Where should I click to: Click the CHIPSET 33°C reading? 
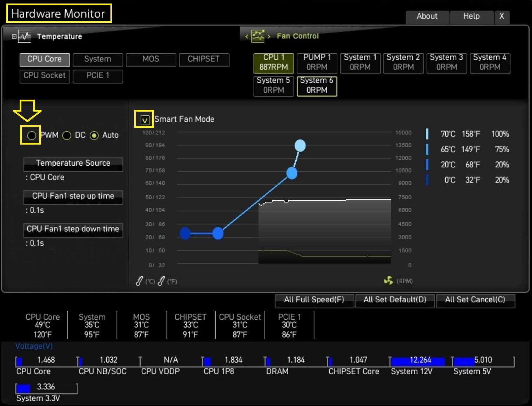[x=190, y=326]
